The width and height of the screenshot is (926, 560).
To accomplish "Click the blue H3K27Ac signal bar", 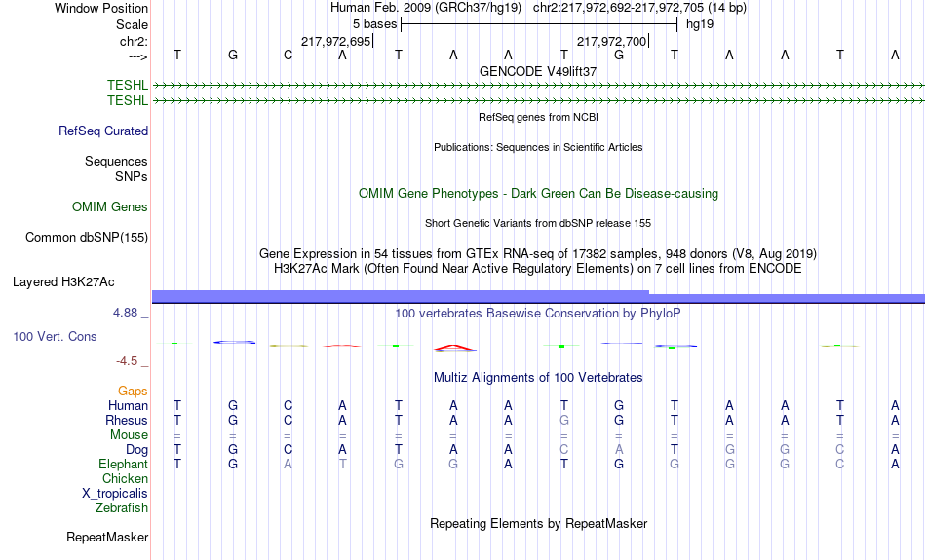I will click(538, 297).
